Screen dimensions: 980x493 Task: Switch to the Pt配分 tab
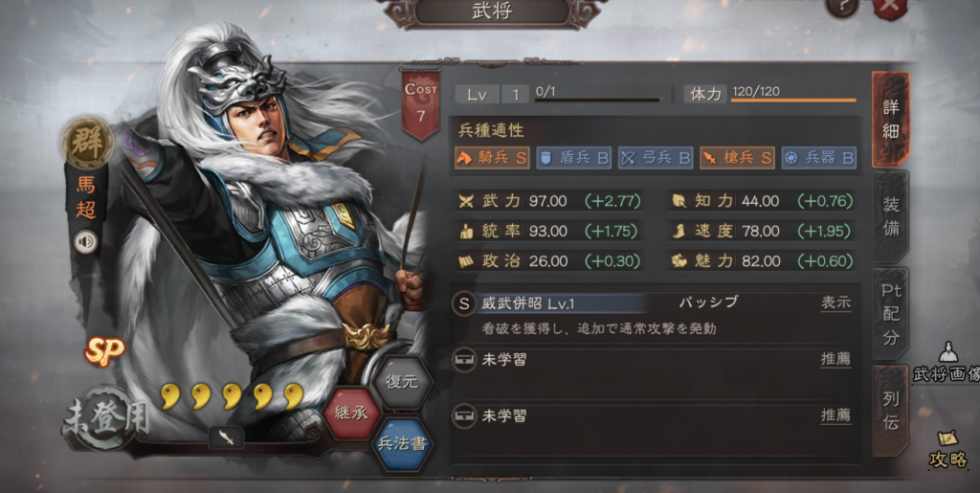coord(891,314)
